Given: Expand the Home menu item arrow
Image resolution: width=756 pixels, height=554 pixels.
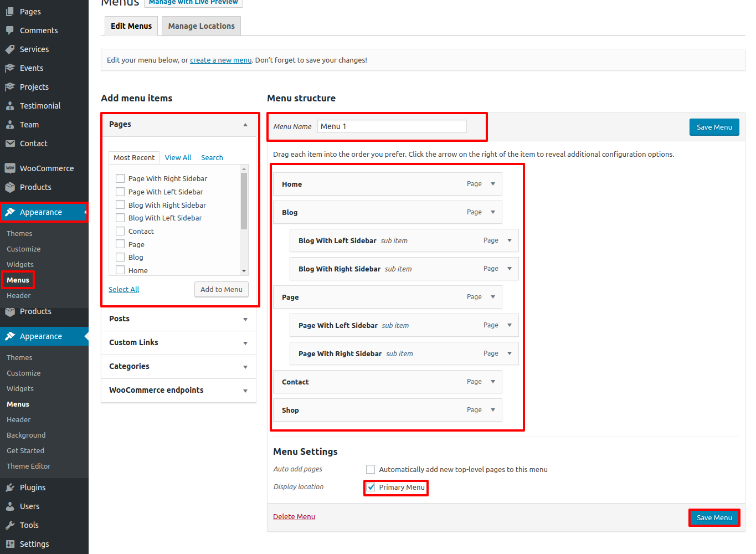Looking at the screenshot, I should [493, 184].
